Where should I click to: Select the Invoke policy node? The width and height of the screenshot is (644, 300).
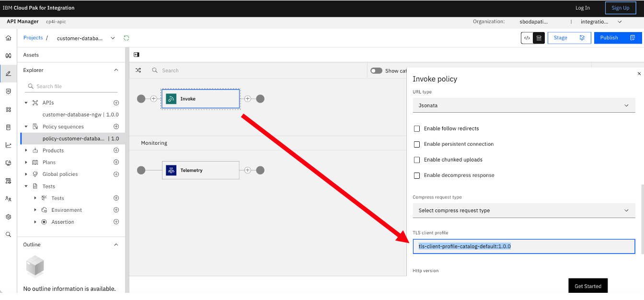(x=200, y=99)
